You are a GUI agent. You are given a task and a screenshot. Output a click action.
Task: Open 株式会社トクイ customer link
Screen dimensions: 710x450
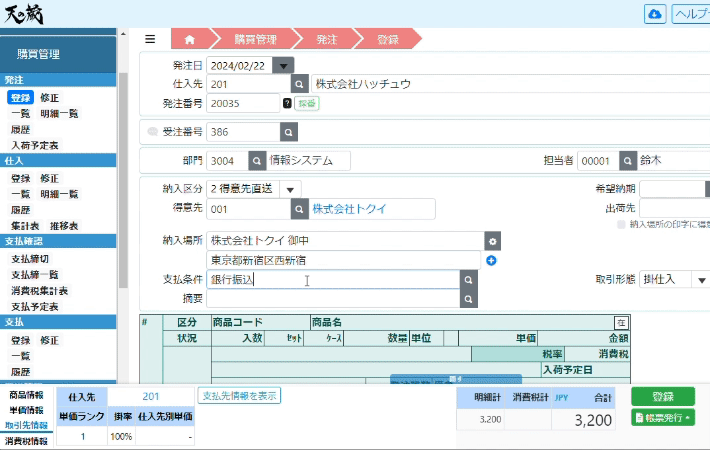[349, 209]
